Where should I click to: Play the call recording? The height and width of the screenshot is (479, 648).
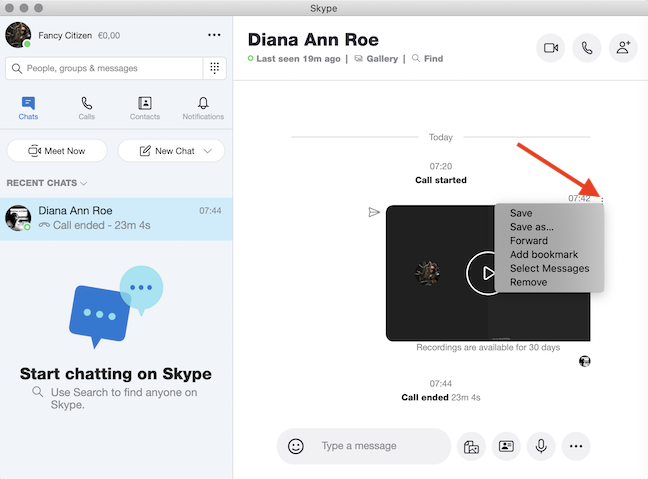tap(487, 273)
